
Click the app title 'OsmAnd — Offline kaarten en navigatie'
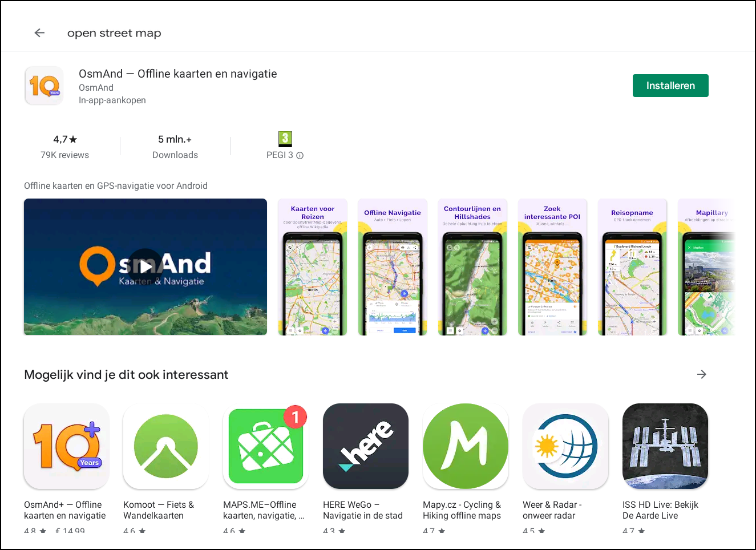178,74
